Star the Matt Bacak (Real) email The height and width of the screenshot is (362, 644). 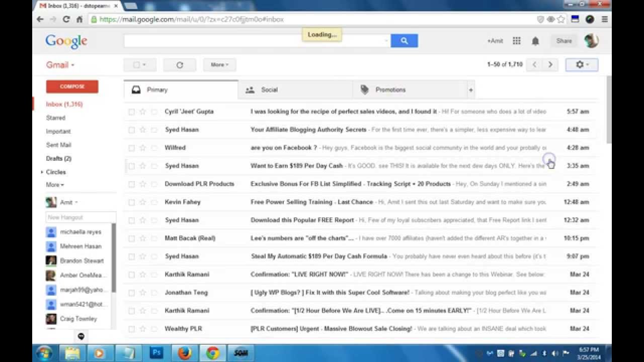[x=143, y=238]
